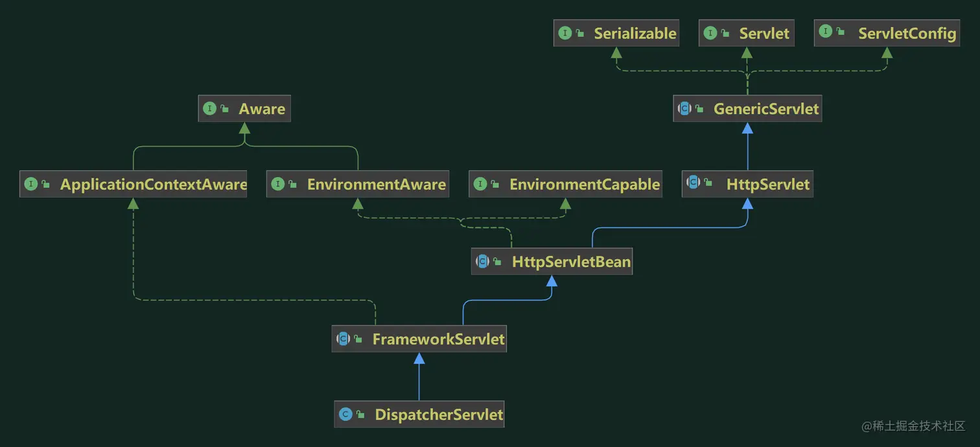980x447 pixels.
Task: Click the visibility lock icon on Aware
Action: tap(225, 109)
